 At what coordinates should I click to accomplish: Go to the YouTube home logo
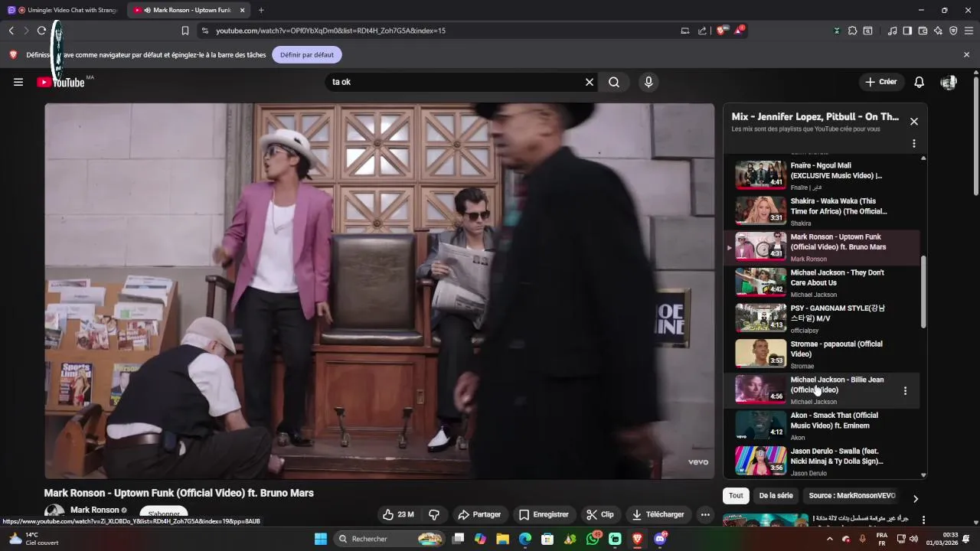[60, 82]
